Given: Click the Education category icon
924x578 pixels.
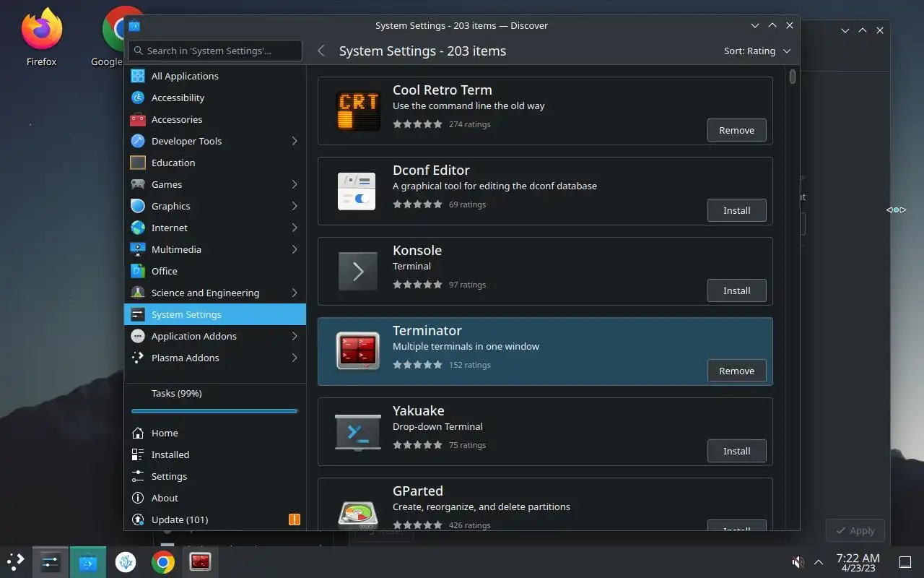Looking at the screenshot, I should click(138, 163).
